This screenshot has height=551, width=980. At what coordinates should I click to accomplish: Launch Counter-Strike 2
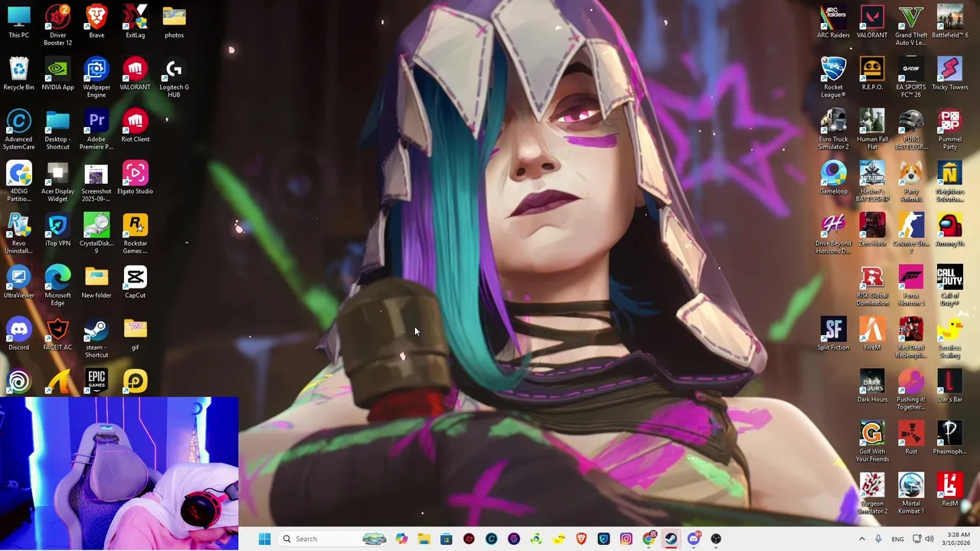click(x=911, y=233)
